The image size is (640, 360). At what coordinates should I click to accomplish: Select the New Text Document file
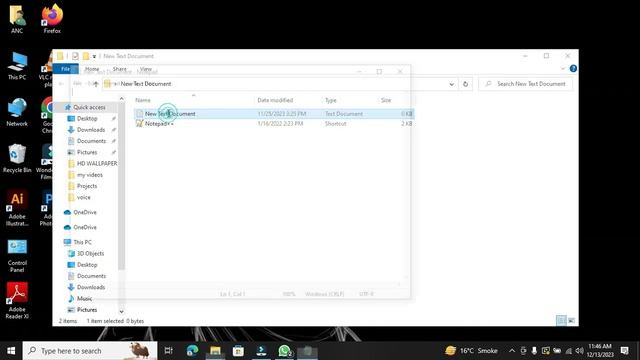273,114
